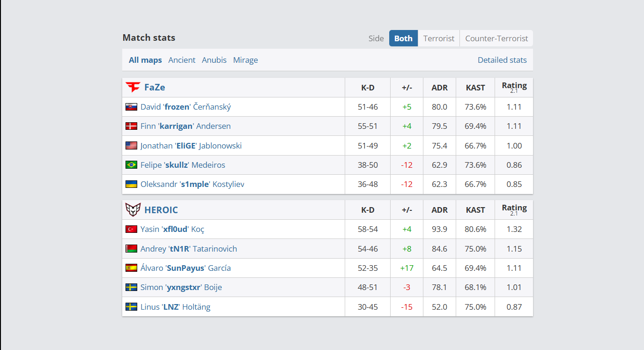Open the Ancient map tab
This screenshot has height=350, width=644.
pos(182,60)
